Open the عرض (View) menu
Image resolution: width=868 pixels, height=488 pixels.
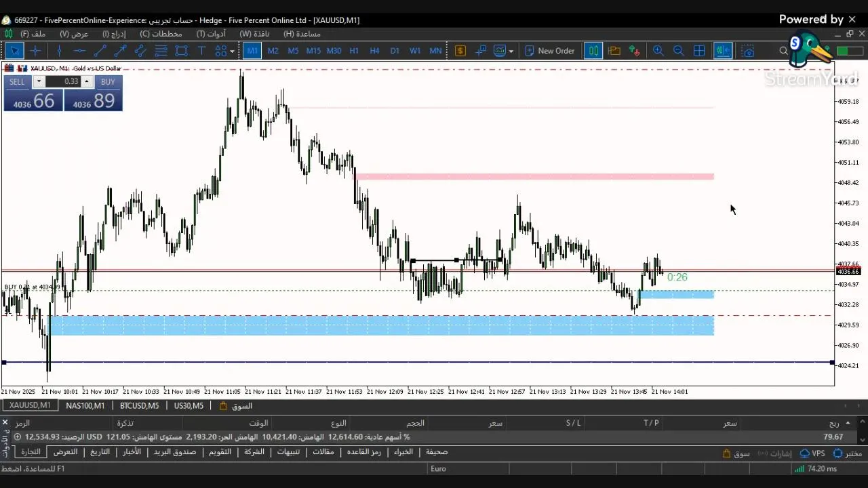pos(74,33)
